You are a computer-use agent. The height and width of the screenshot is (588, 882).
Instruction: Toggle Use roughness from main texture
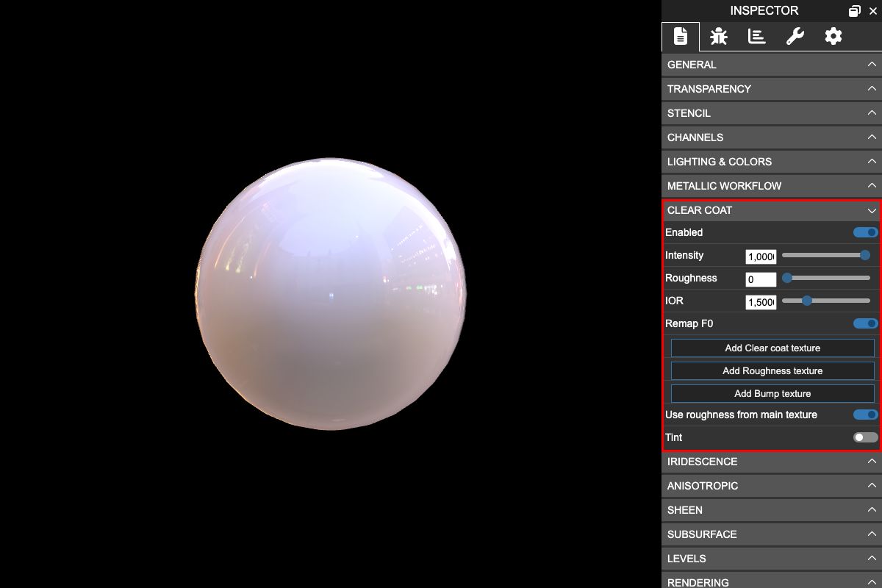[865, 415]
